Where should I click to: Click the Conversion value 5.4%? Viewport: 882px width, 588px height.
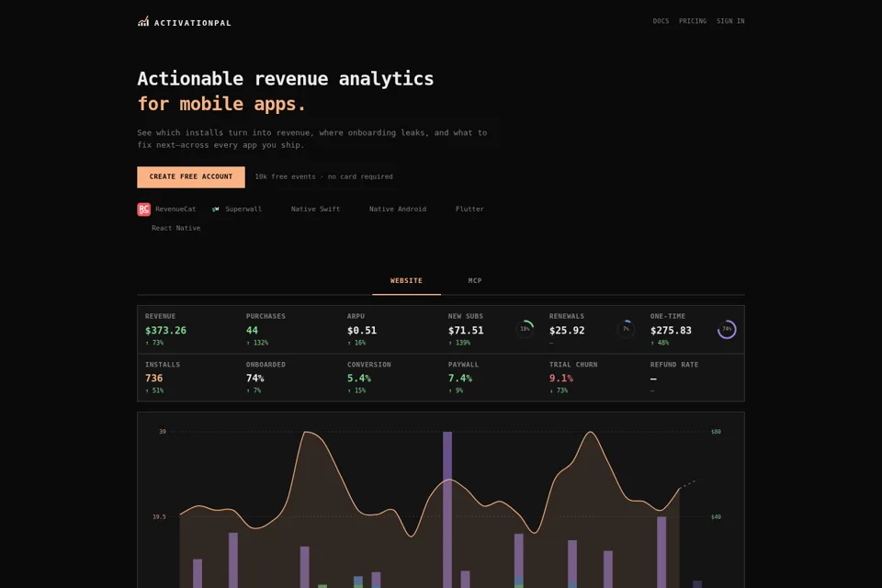359,379
